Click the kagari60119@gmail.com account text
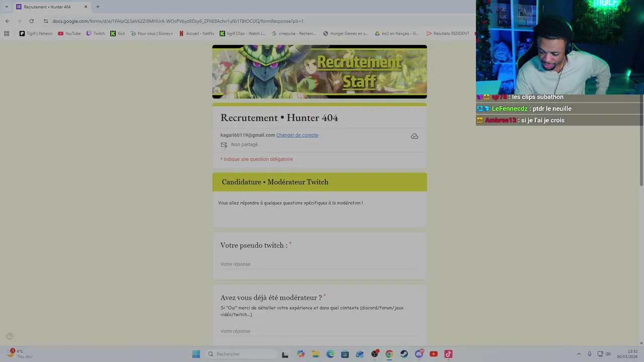644x362 pixels. (x=248, y=135)
